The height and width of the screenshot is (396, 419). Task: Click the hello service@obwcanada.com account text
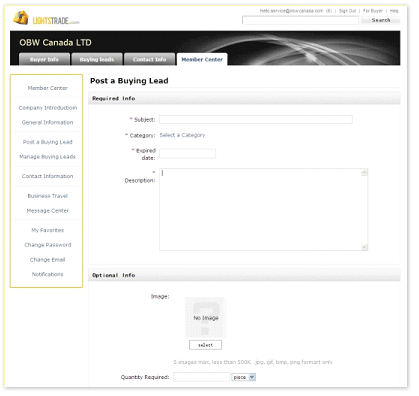(296, 11)
